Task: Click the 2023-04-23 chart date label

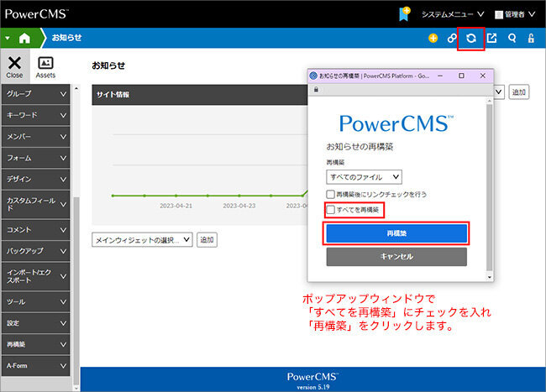Action: [x=239, y=206]
